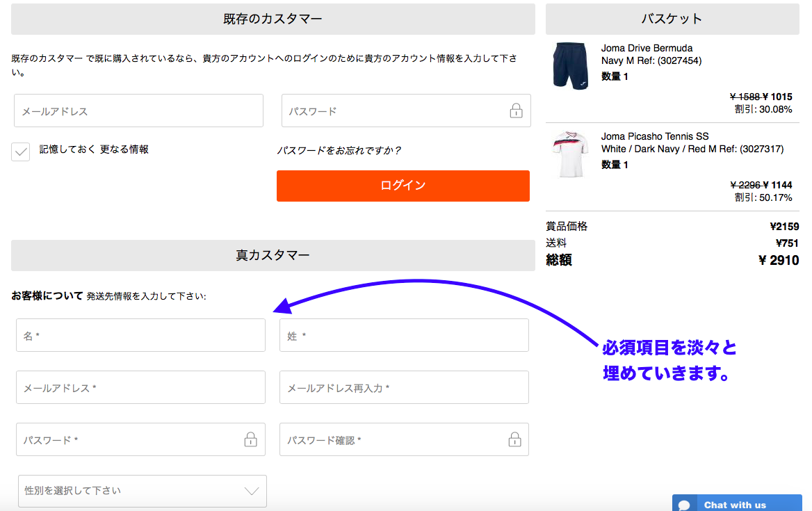
Task: Click the 名 input field
Action: coord(140,334)
